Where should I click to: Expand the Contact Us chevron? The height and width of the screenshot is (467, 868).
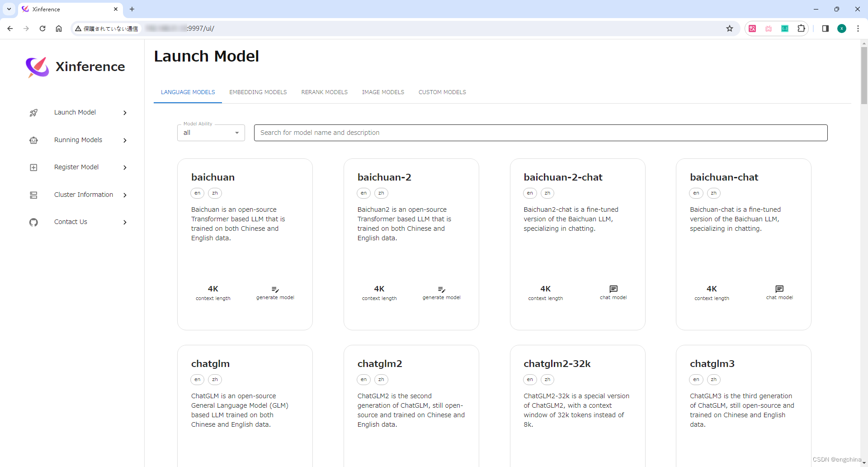click(125, 222)
